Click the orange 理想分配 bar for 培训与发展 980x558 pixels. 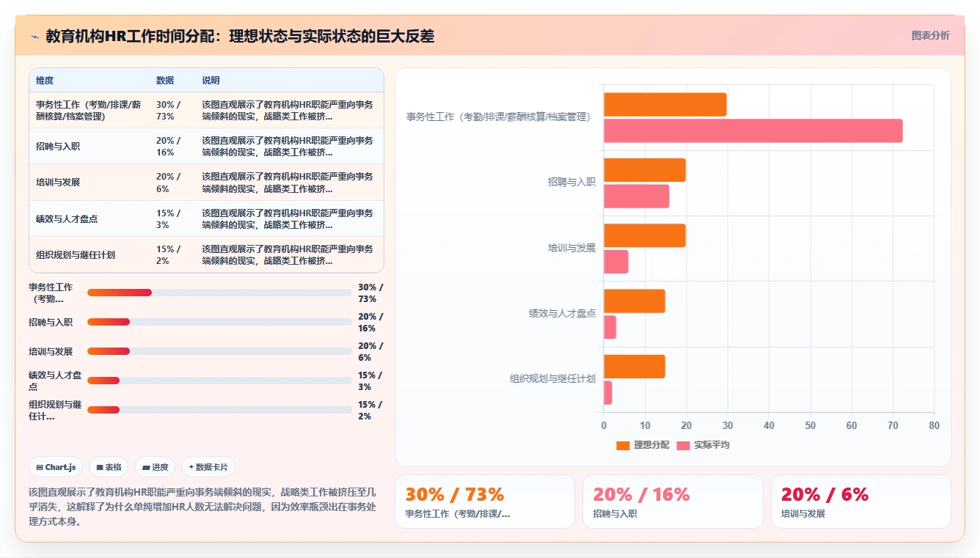pos(645,235)
